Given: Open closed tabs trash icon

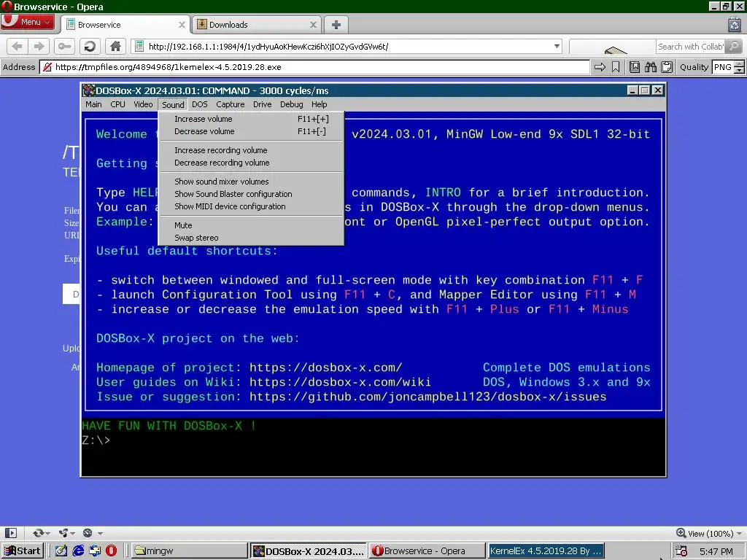Looking at the screenshot, I should pos(734,24).
